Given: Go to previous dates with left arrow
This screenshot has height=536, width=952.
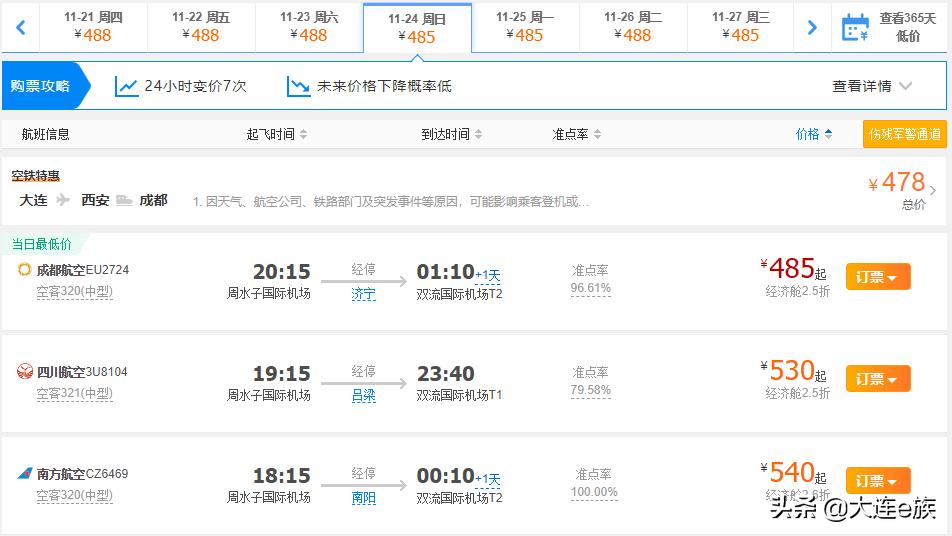Looking at the screenshot, I should [21, 27].
